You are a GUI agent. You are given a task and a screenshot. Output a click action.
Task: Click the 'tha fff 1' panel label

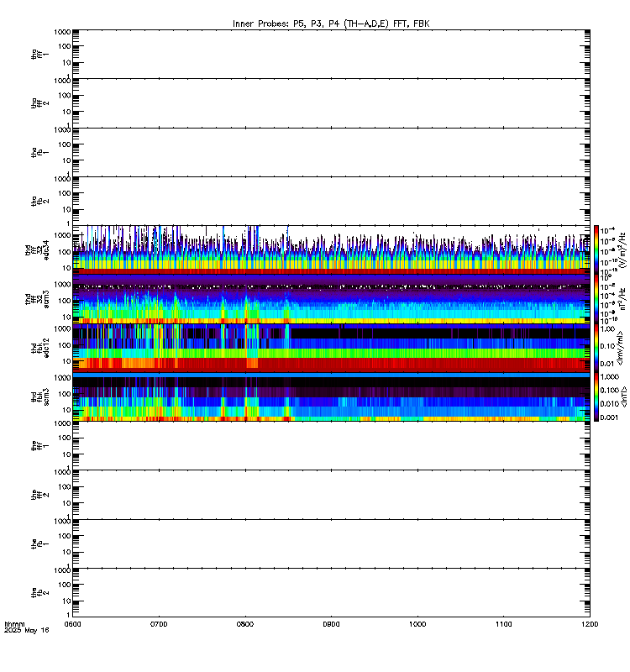coord(39,54)
